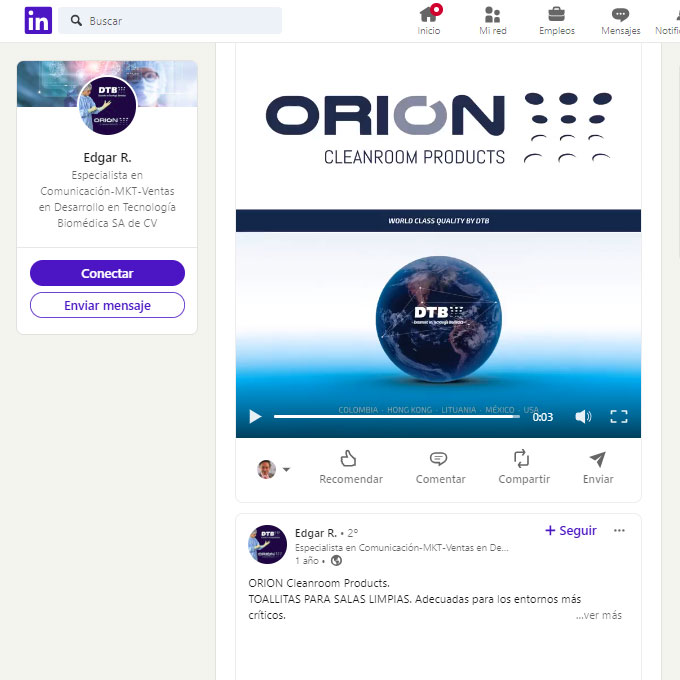Click the search magnifier icon
Screen dimensions: 680x680
click(76, 20)
